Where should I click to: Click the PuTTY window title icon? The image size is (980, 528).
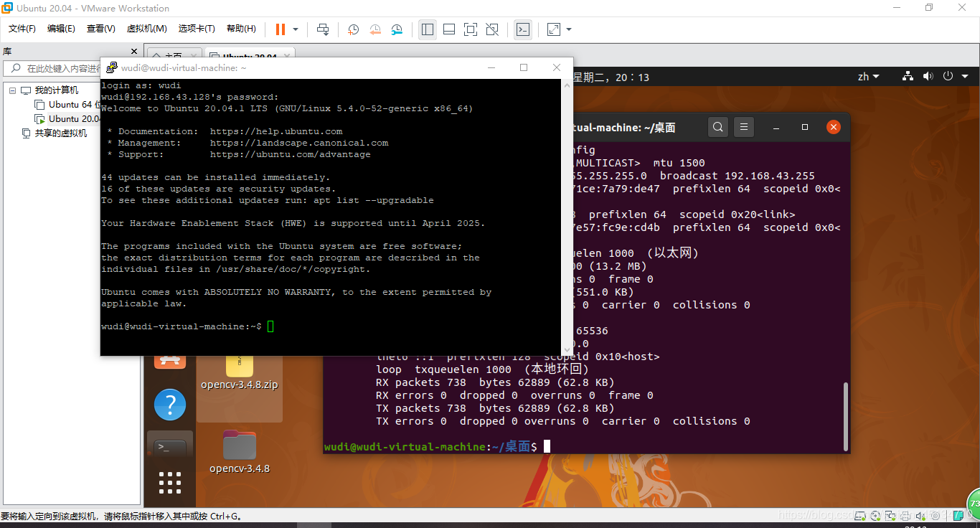(112, 67)
